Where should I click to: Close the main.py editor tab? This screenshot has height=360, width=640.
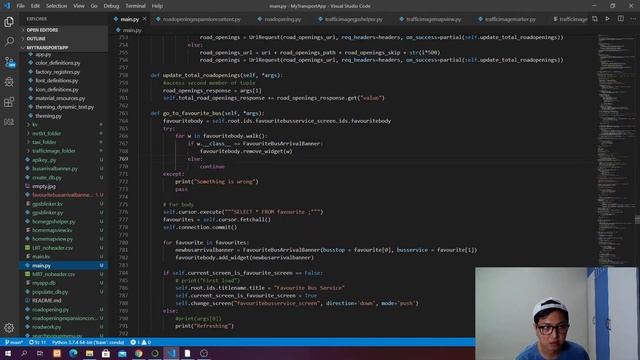(x=144, y=19)
